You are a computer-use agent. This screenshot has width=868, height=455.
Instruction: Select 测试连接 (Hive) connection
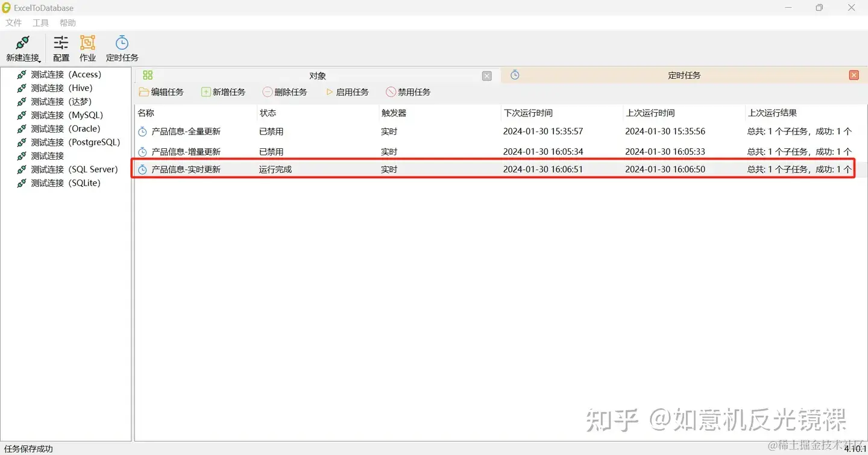click(61, 88)
